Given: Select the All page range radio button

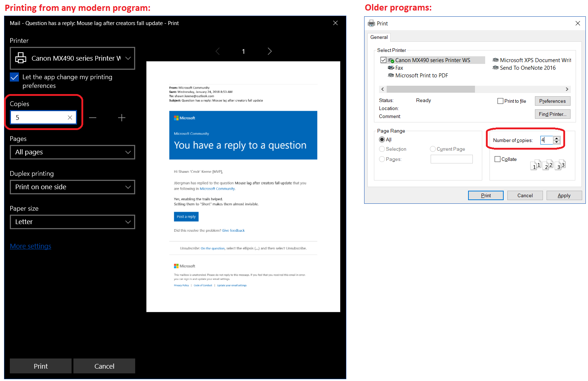Looking at the screenshot, I should [382, 139].
